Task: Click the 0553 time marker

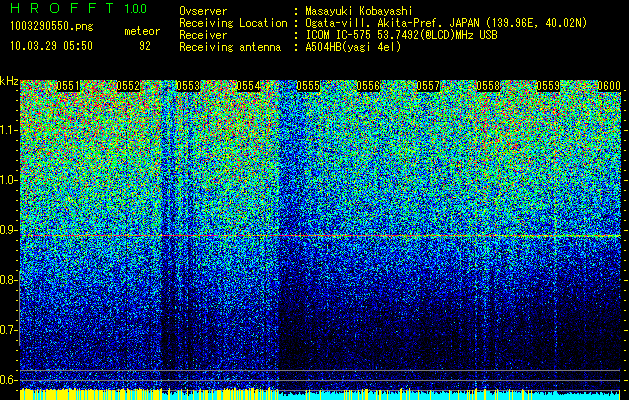Action: click(188, 86)
